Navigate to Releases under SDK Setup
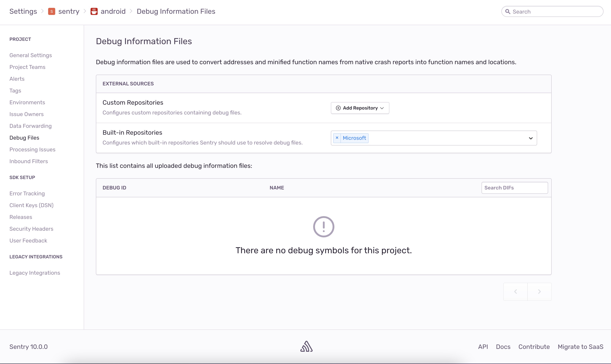Viewport: 611px width, 364px height. (x=21, y=217)
